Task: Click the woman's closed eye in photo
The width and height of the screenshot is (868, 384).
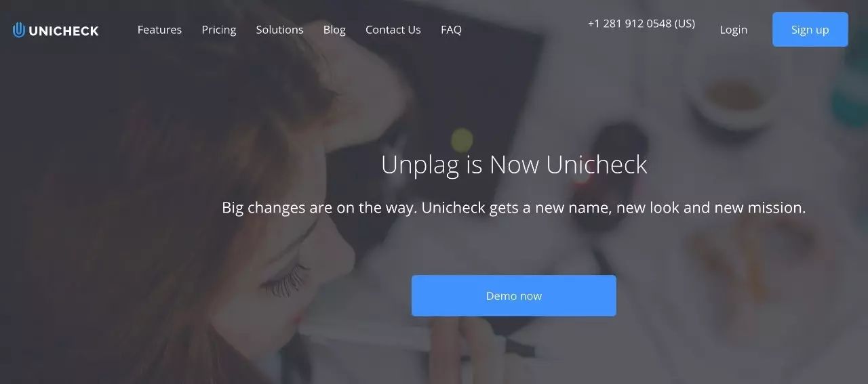Action: [x=286, y=279]
